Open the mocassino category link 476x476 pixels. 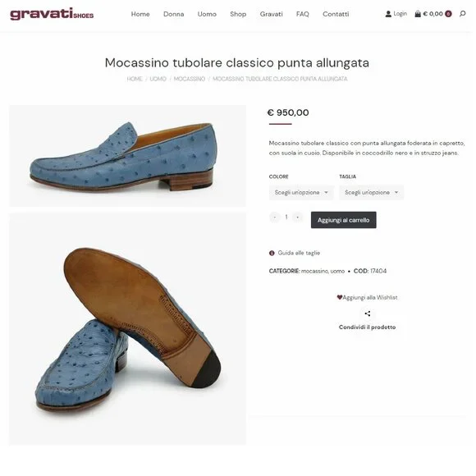[314, 271]
